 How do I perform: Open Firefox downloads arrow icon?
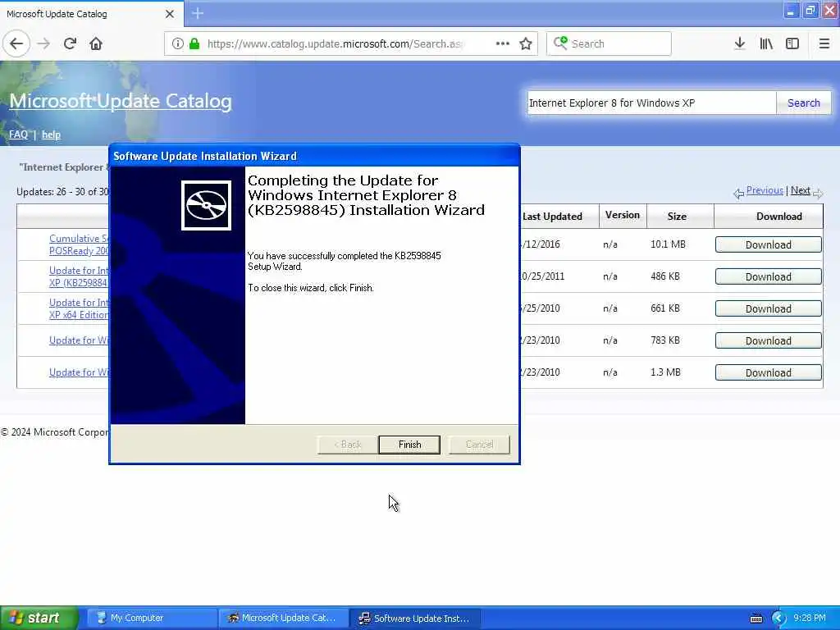tap(740, 44)
